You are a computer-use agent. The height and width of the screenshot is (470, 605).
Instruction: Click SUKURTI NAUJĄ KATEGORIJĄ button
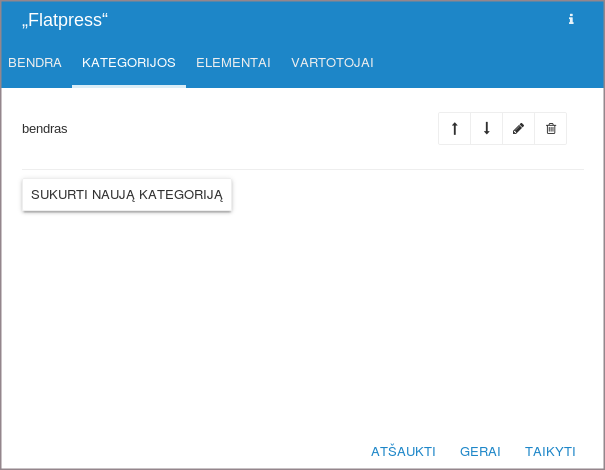127,195
